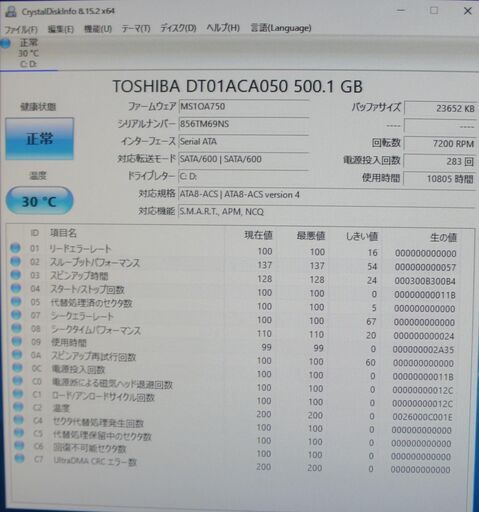Click the power on hours 10805 時間
Screen dimensions: 479x512
tap(440, 179)
